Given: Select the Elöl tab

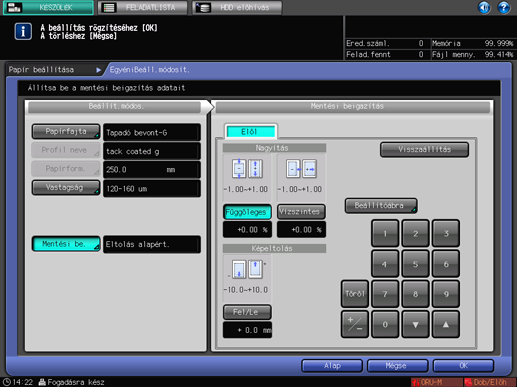Looking at the screenshot, I should click(x=251, y=132).
